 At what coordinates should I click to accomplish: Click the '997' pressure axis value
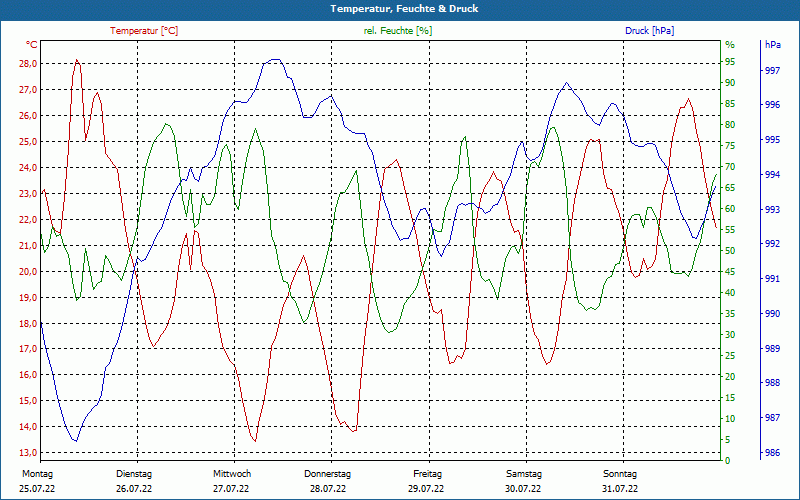point(773,70)
